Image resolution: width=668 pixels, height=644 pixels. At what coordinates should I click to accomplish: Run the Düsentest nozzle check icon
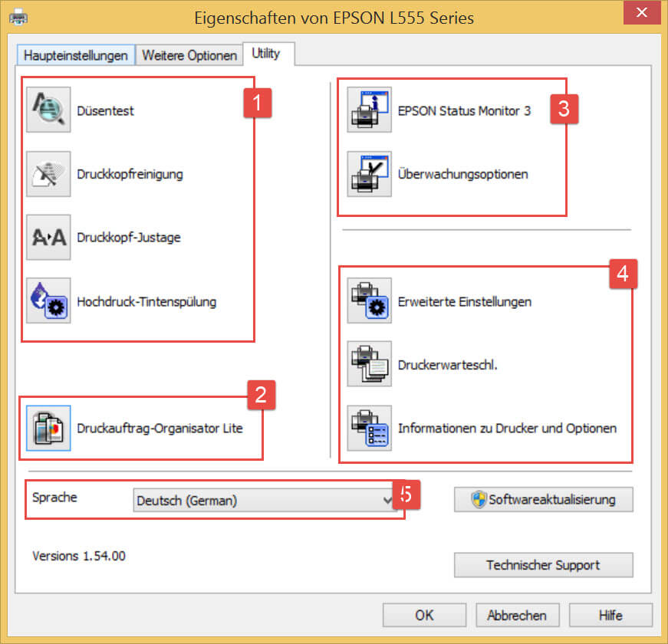point(48,110)
